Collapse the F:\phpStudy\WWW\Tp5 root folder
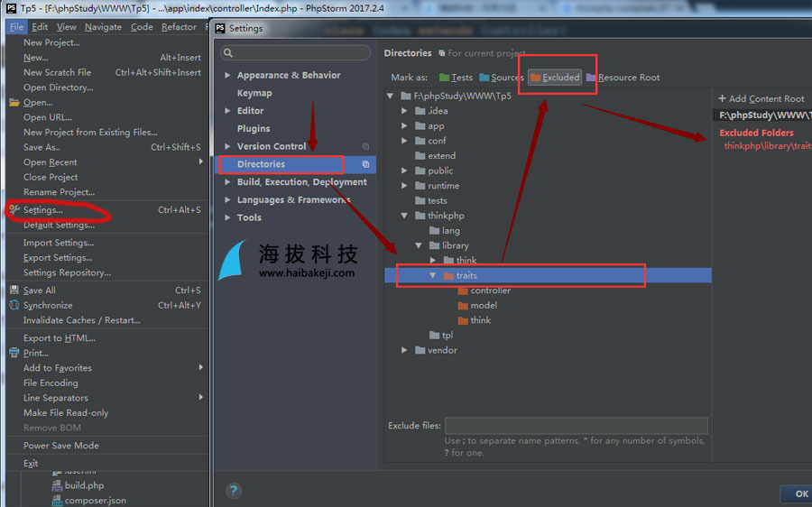The height and width of the screenshot is (507, 812). coord(390,96)
